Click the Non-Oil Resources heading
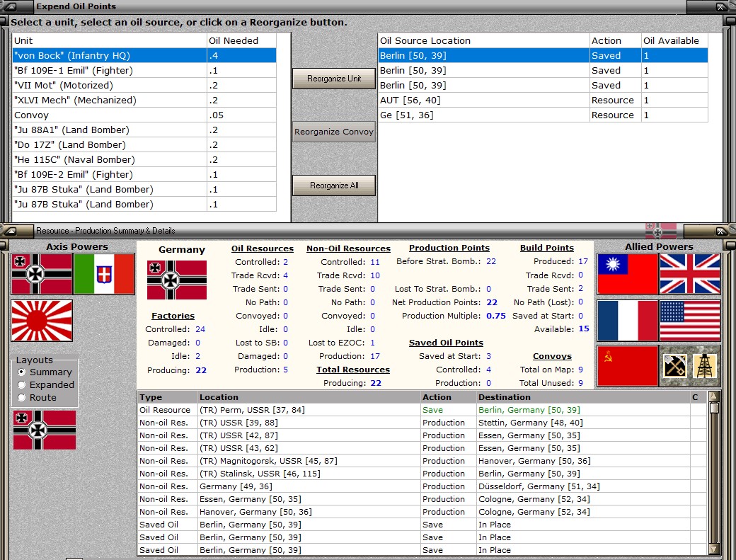This screenshot has width=736, height=560. [x=348, y=248]
